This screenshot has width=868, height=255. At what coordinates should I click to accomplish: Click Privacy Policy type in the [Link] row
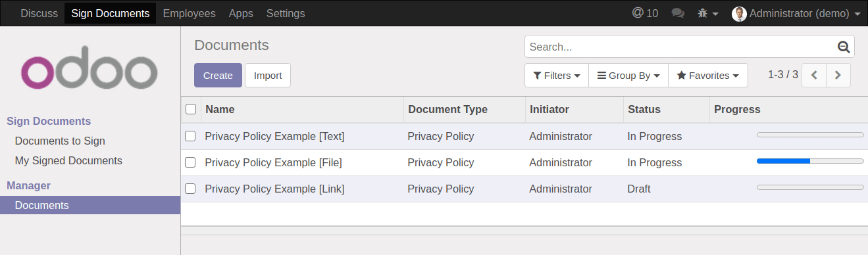tap(440, 189)
